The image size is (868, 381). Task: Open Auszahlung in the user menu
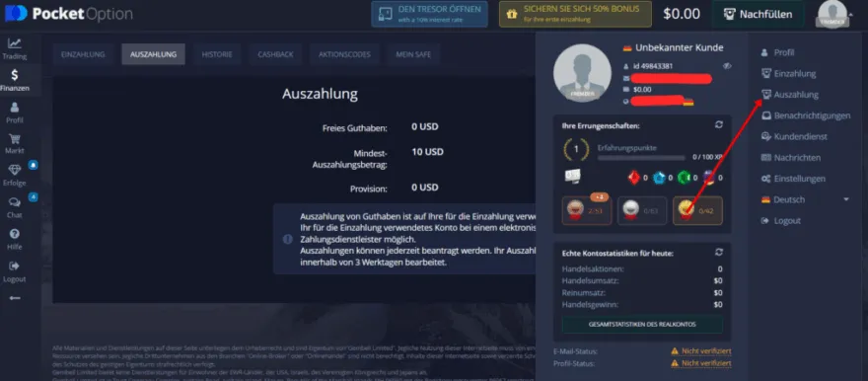(x=790, y=95)
